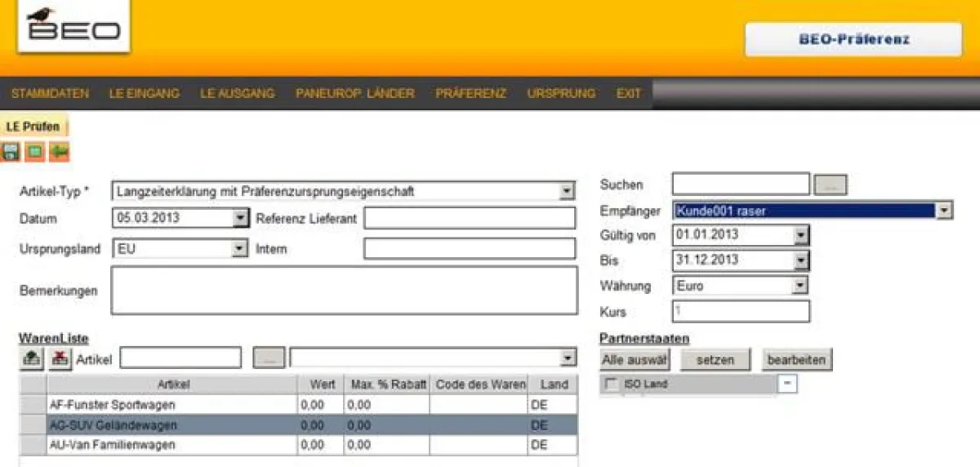
Task: Click the add article icon in WarenListe
Action: [x=30, y=358]
